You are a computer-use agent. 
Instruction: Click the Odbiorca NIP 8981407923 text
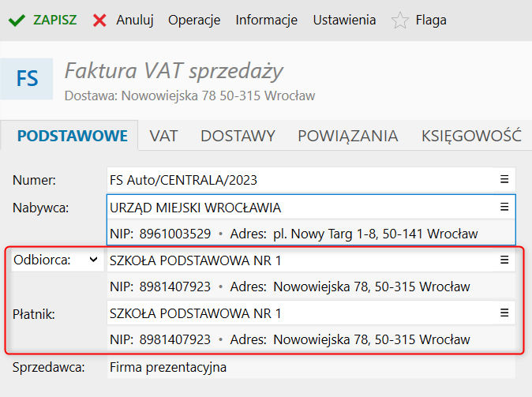coord(160,287)
